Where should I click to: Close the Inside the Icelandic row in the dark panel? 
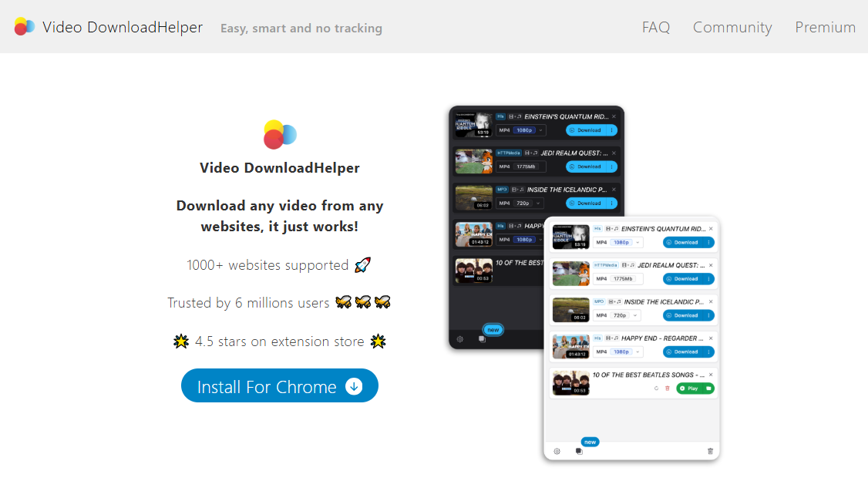pos(614,190)
